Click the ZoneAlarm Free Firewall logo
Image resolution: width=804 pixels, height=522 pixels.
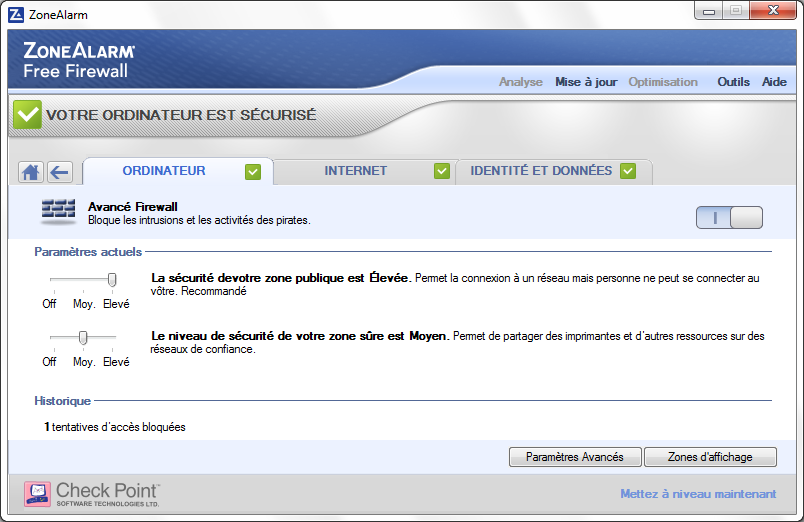click(79, 61)
